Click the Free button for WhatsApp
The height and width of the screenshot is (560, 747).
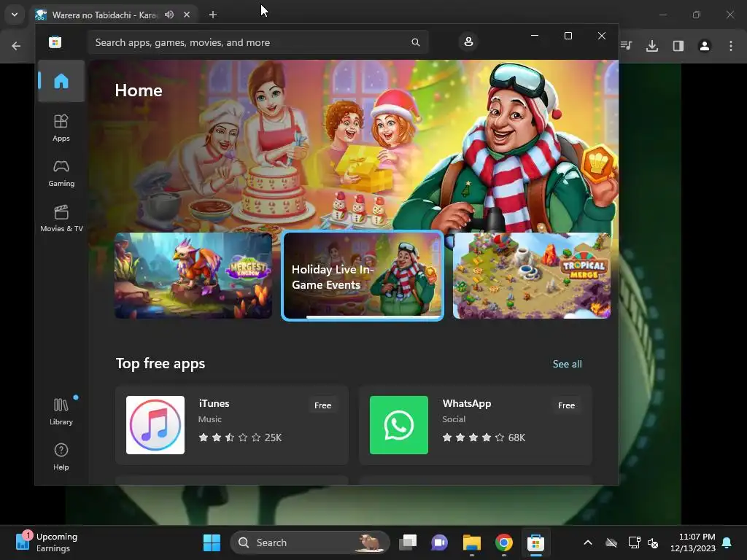[x=566, y=405]
